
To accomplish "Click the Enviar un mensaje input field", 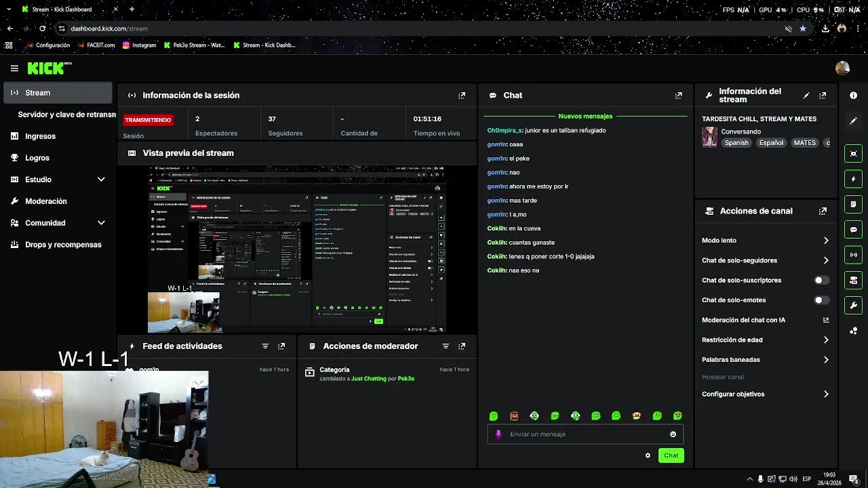I will [585, 434].
